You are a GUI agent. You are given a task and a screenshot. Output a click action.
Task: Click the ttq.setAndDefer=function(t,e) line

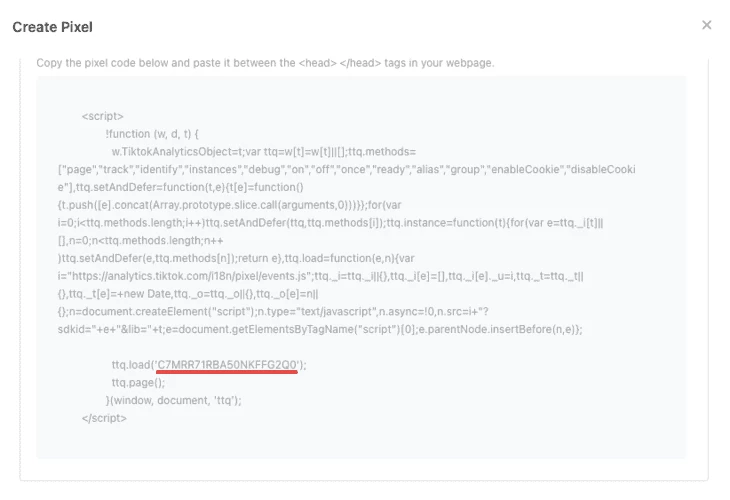pyautogui.click(x=181, y=187)
